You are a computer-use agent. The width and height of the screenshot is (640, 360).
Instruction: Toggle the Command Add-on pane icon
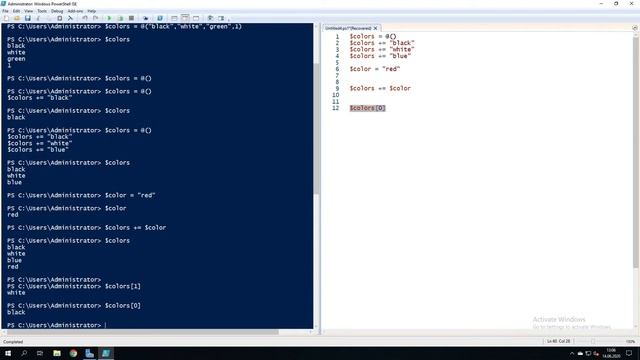(221, 18)
